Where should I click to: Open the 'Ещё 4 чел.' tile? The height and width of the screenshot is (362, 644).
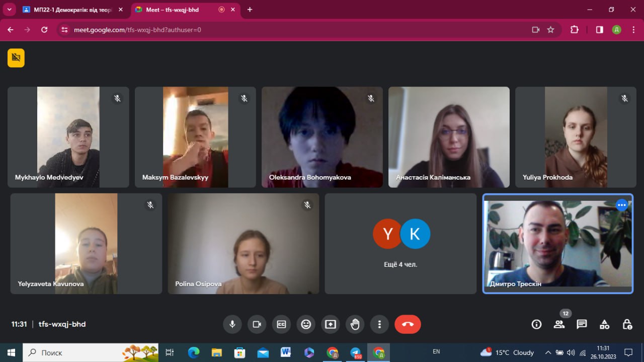click(x=400, y=244)
